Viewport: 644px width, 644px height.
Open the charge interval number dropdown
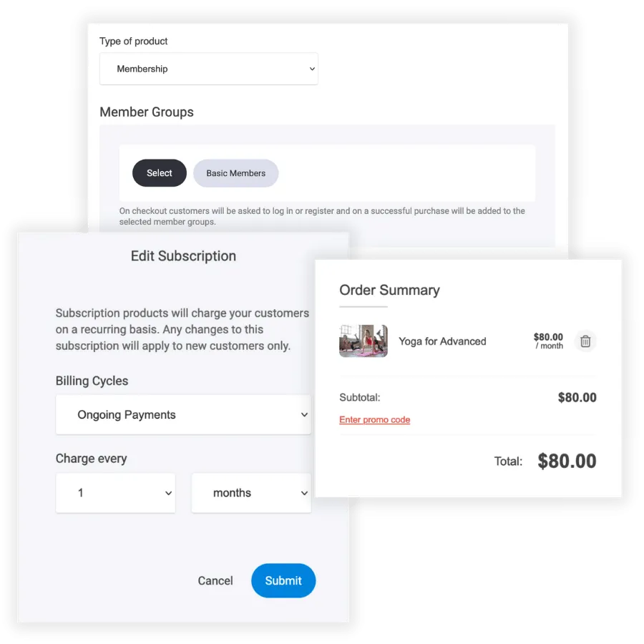(115, 493)
